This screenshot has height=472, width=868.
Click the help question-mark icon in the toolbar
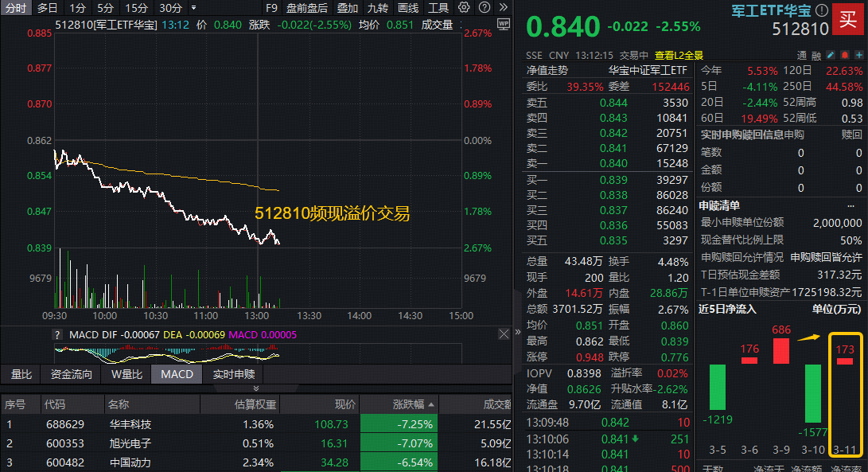pyautogui.click(x=484, y=7)
